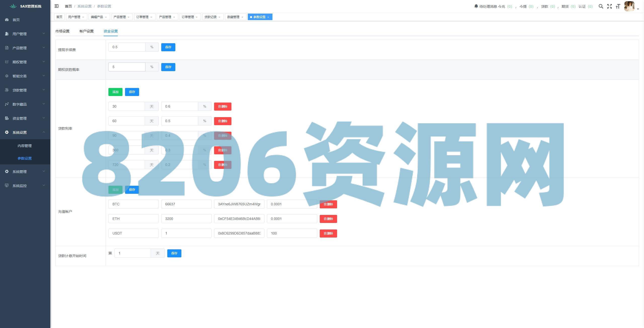
Task: Delete the 30 天 loan rate row
Action: pyautogui.click(x=223, y=107)
